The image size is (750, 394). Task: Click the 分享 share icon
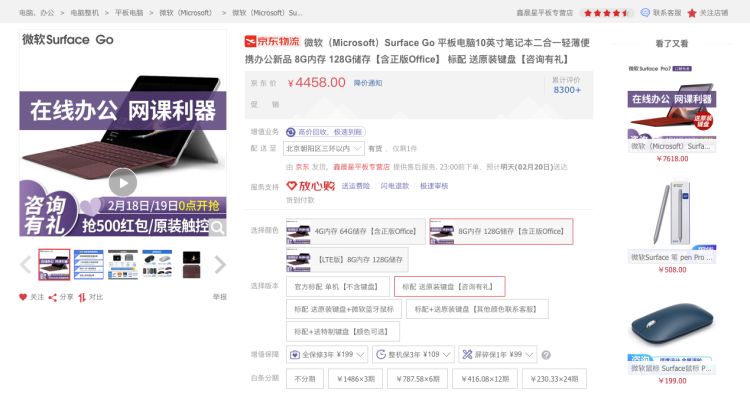[53, 297]
